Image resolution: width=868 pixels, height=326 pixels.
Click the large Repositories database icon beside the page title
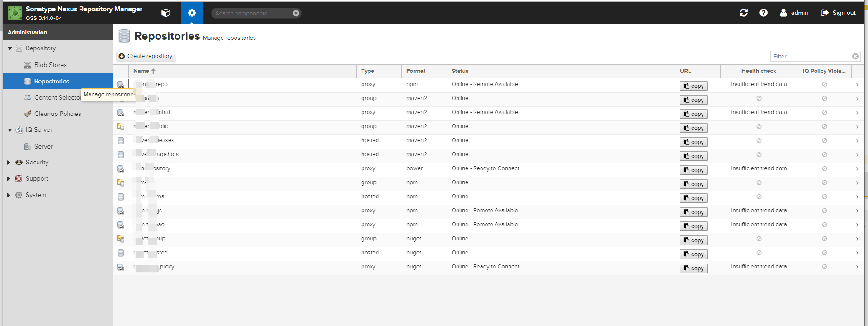124,36
